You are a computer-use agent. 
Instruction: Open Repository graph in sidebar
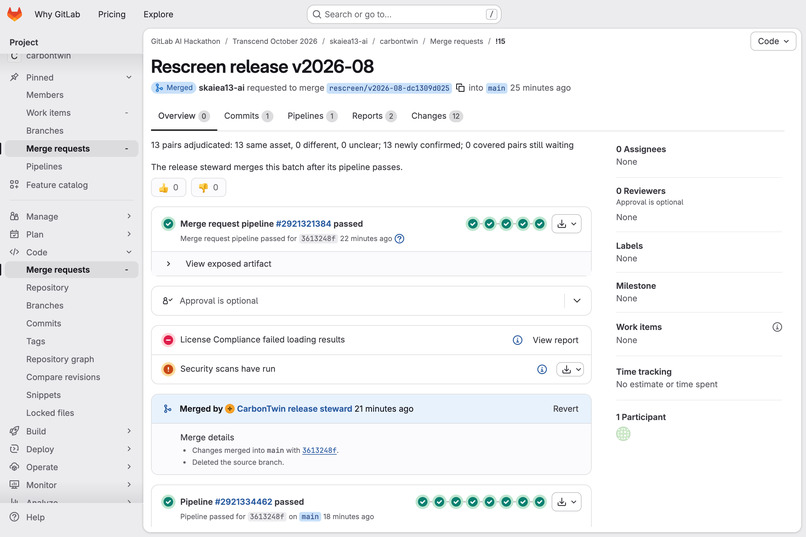[x=60, y=359]
